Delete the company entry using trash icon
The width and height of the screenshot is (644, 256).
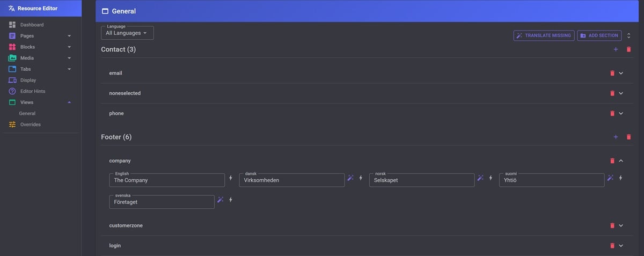tap(611, 161)
